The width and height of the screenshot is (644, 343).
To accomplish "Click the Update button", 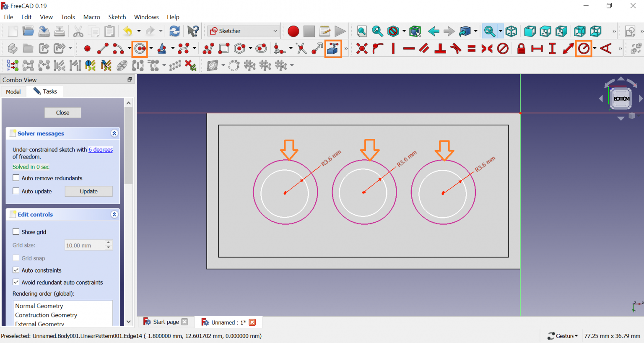I will click(88, 191).
